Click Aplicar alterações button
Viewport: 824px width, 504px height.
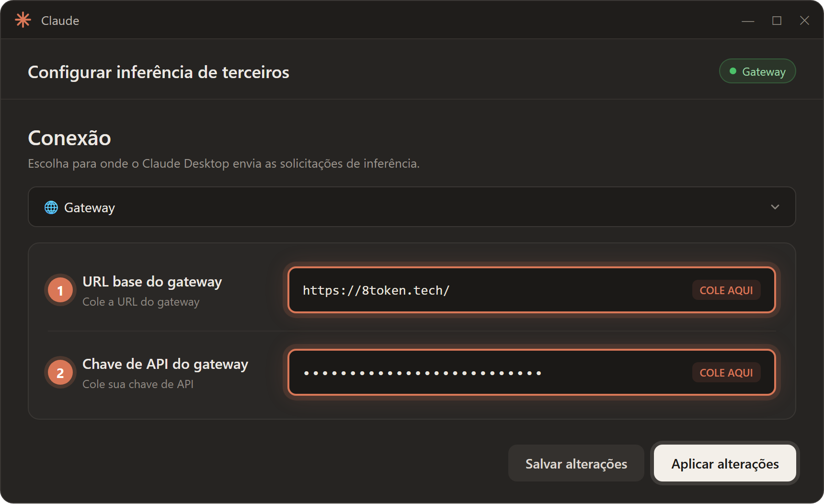725,463
